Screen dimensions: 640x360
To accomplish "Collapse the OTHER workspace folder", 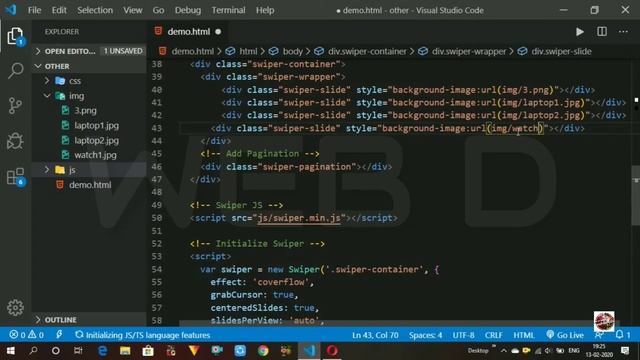I will 89,66.
